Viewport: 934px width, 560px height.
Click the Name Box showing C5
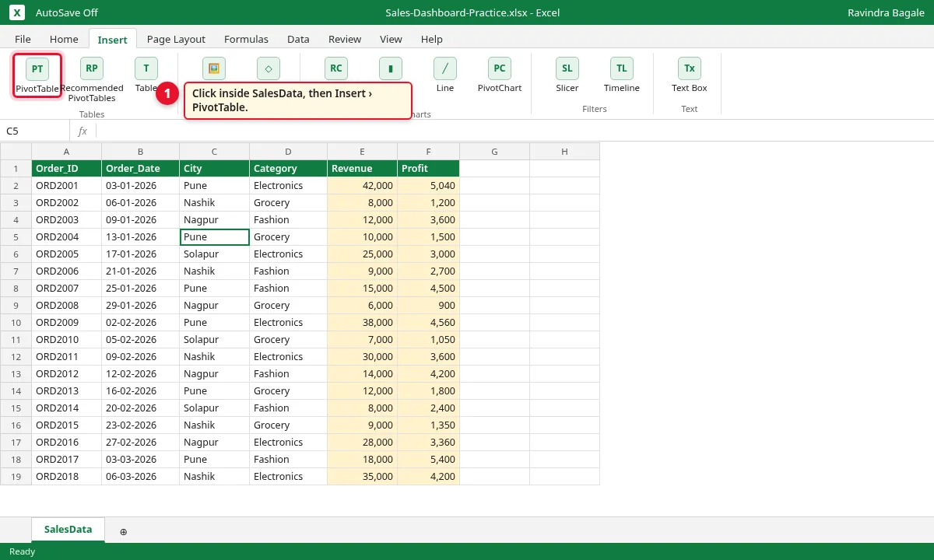35,131
